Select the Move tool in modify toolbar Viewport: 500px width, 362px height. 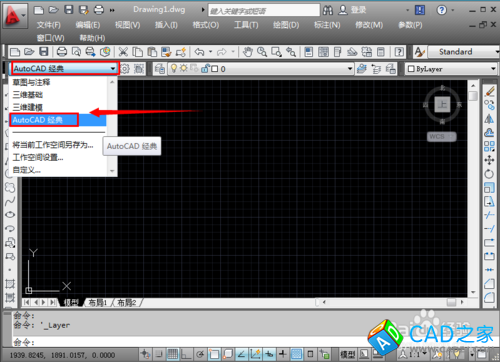pos(489,160)
